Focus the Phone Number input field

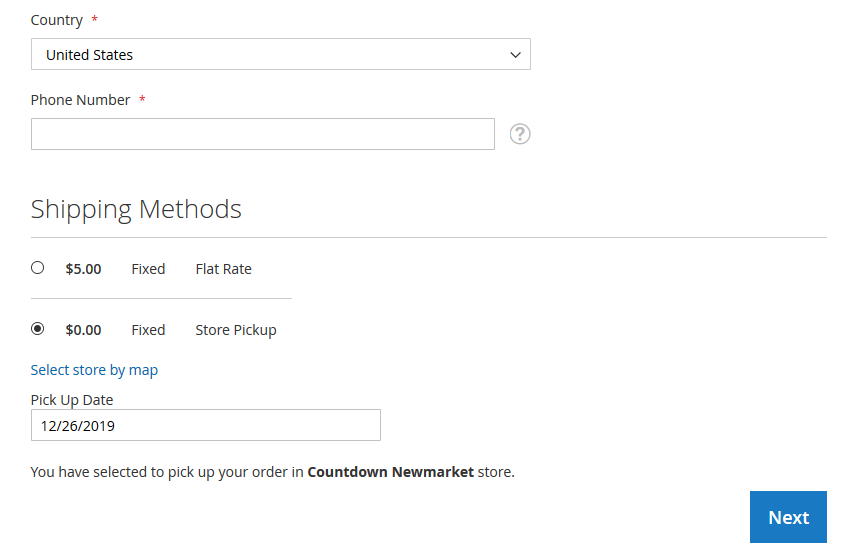click(x=262, y=134)
